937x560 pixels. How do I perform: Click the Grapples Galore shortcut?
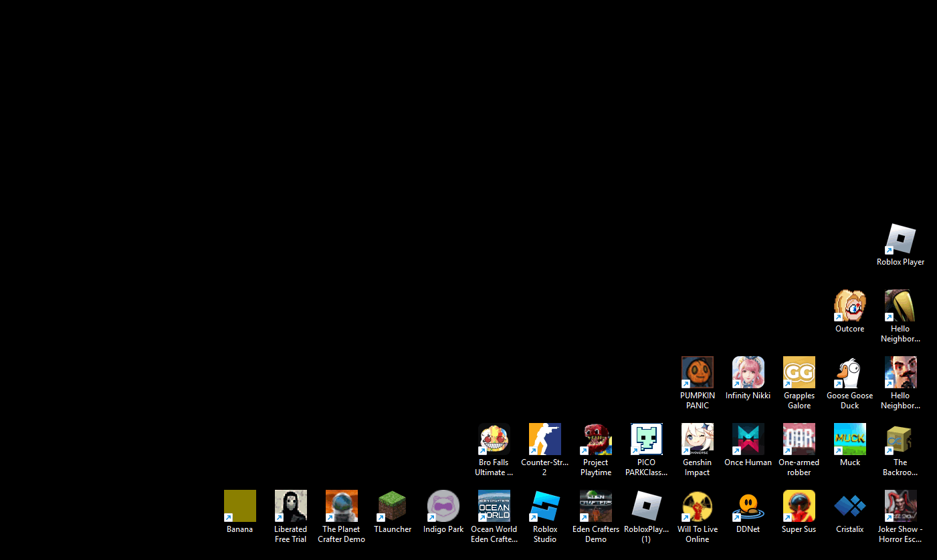pyautogui.click(x=799, y=372)
